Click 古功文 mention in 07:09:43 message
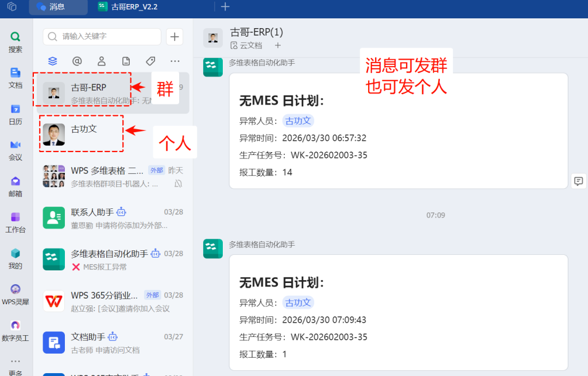The height and width of the screenshot is (376, 588). [x=298, y=303]
